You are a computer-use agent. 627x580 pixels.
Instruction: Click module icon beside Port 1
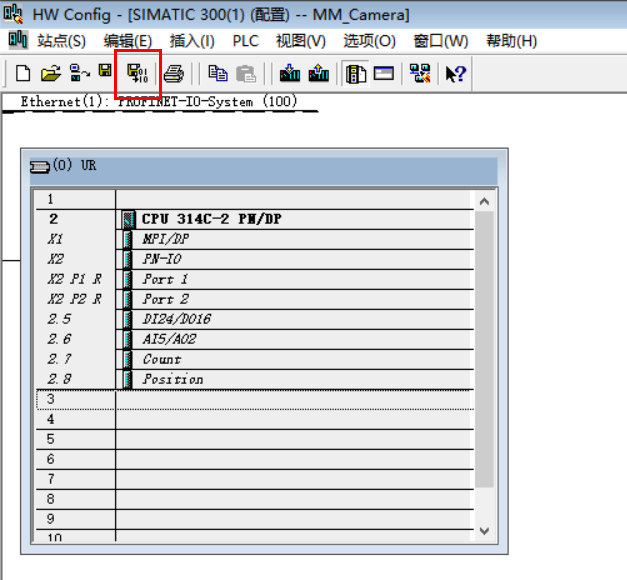127,279
